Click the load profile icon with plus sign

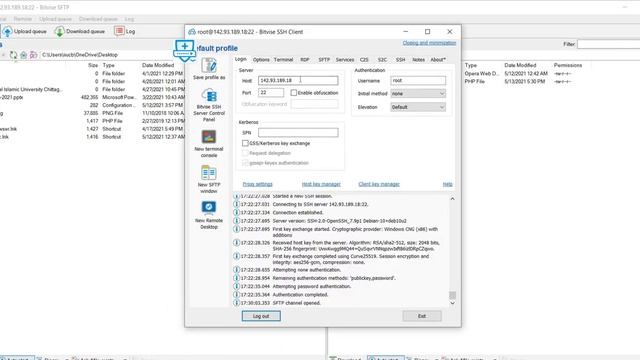(x=185, y=50)
